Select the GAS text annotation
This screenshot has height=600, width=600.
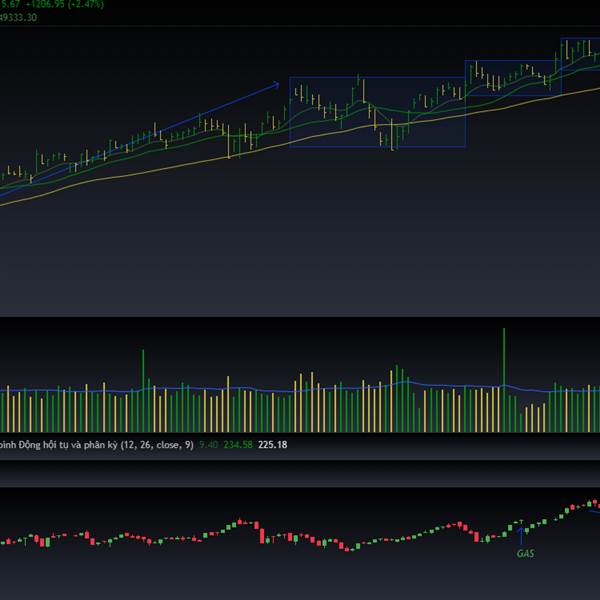(x=525, y=553)
